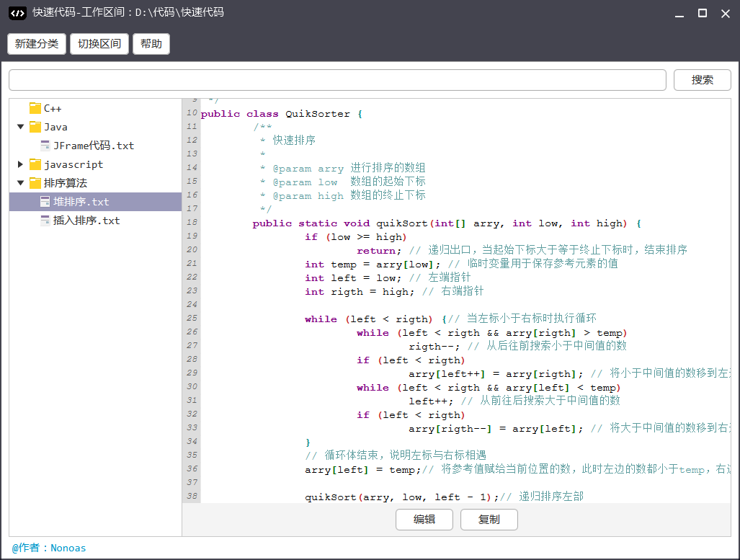740x560 pixels.
Task: Click the '@param low' comment line
Action: pos(343,182)
